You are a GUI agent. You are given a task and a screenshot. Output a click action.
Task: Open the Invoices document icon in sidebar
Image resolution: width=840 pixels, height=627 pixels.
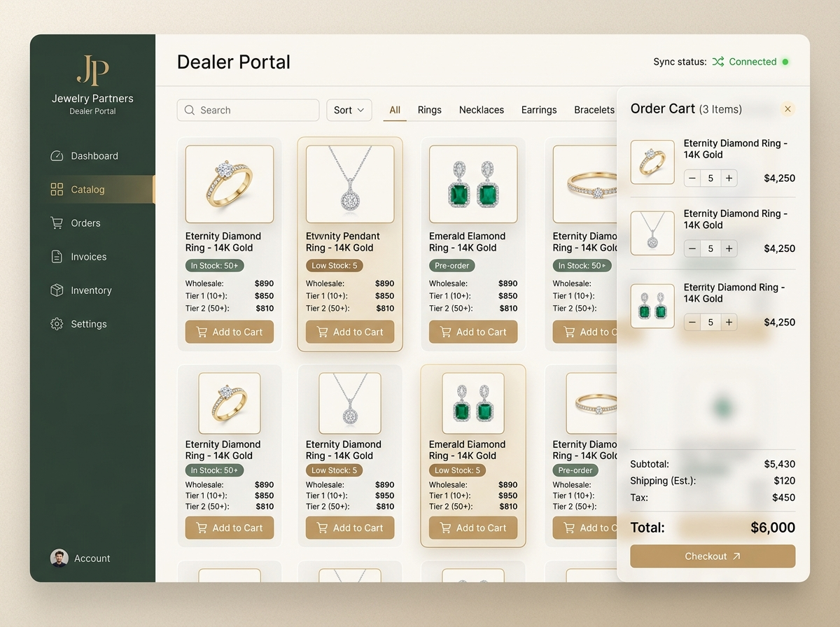[x=57, y=257]
